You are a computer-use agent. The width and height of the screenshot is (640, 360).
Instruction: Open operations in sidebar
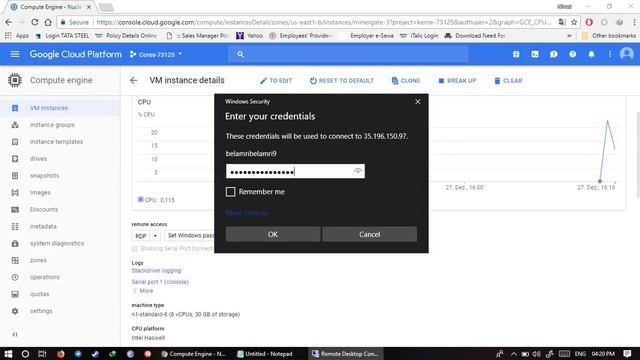coord(60,277)
